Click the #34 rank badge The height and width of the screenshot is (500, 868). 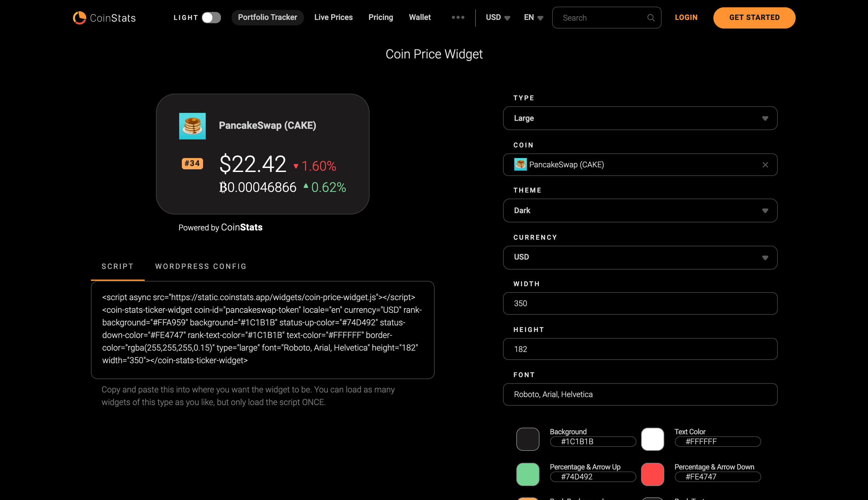(192, 163)
